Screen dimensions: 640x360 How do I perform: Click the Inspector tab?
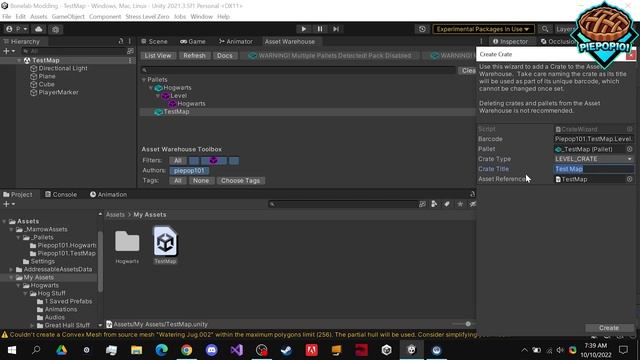510,41
